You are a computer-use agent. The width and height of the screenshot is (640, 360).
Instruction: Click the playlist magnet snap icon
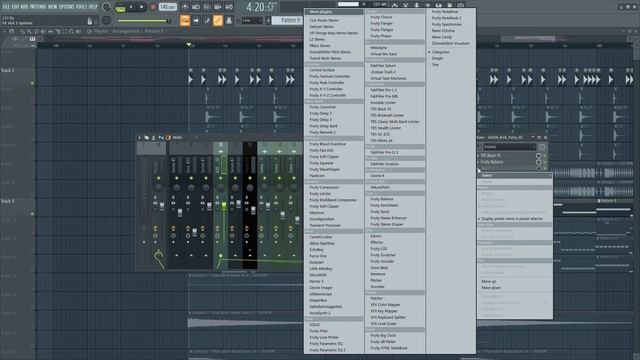coord(12,31)
